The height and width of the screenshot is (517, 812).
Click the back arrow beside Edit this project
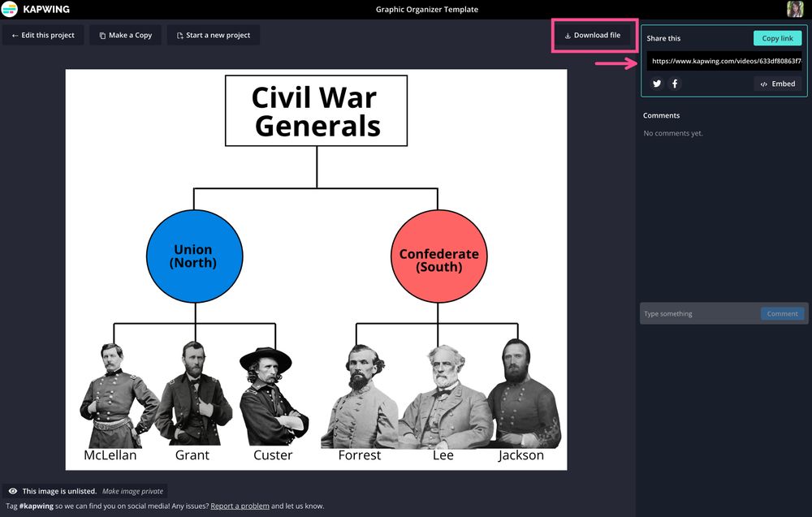[x=14, y=35]
